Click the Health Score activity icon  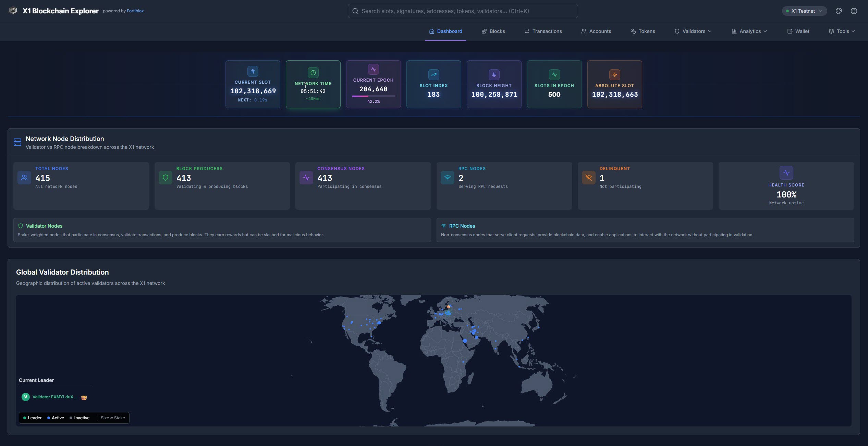coord(786,173)
